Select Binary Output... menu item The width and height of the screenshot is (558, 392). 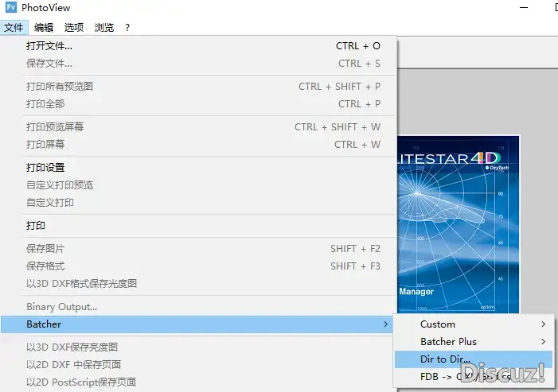pyautogui.click(x=203, y=306)
